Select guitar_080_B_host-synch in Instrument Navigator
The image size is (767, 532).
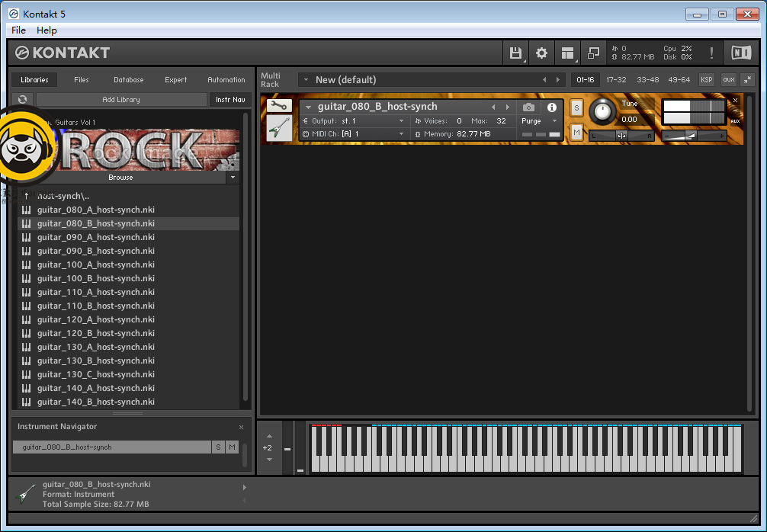112,447
